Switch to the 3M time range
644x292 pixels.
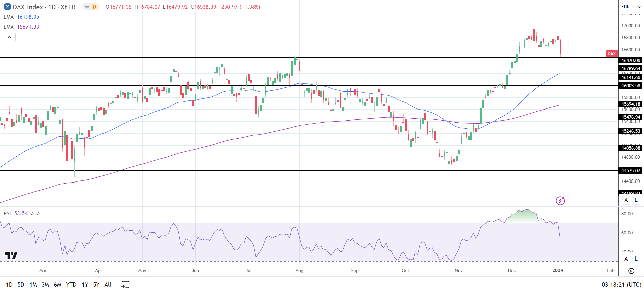45,285
